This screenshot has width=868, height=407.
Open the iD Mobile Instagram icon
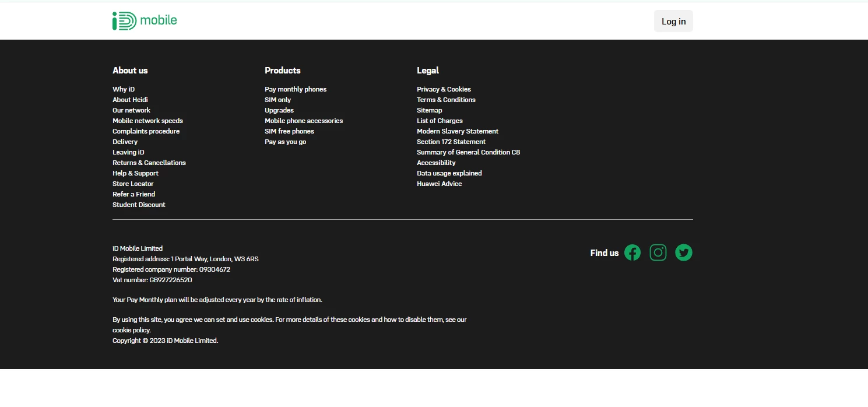tap(658, 252)
